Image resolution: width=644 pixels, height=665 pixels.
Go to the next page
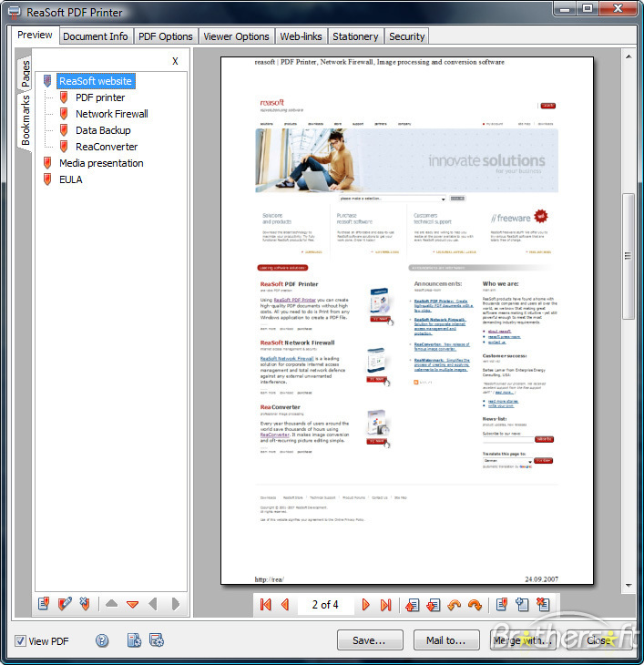pos(365,604)
